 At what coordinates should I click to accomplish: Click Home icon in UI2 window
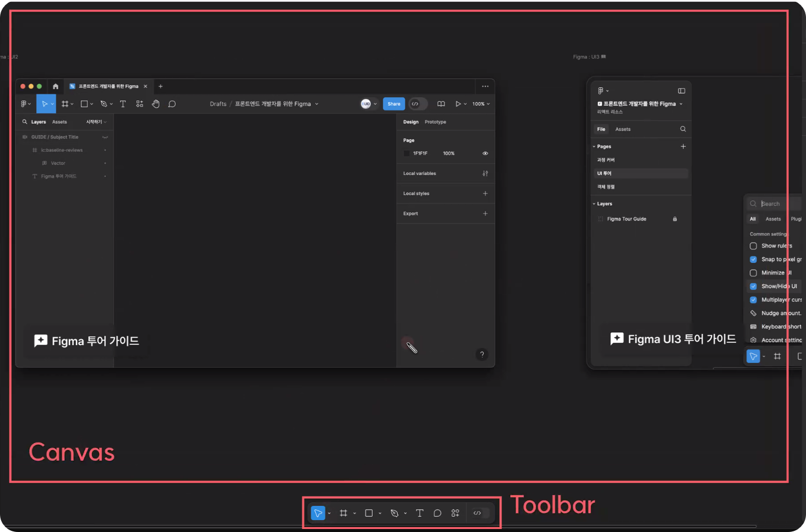(55, 86)
